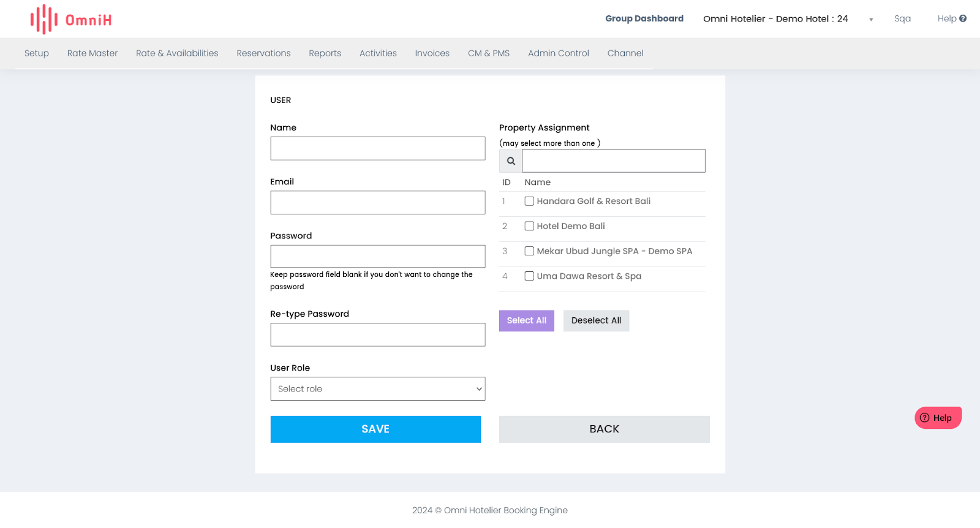The height and width of the screenshot is (528, 980).
Task: Tick the Uma Dawa Resort & Spa checkbox
Action: click(529, 276)
